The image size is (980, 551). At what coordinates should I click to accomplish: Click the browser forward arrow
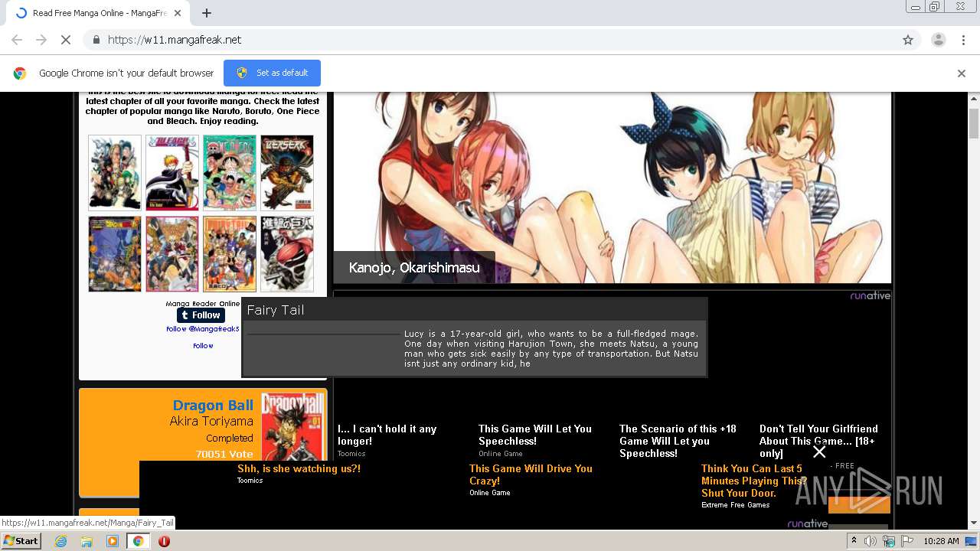point(41,40)
